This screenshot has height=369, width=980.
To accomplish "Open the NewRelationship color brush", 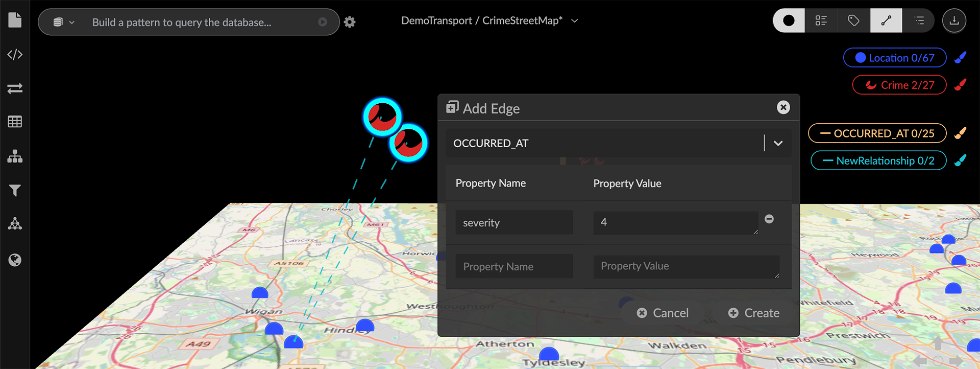I will [960, 160].
